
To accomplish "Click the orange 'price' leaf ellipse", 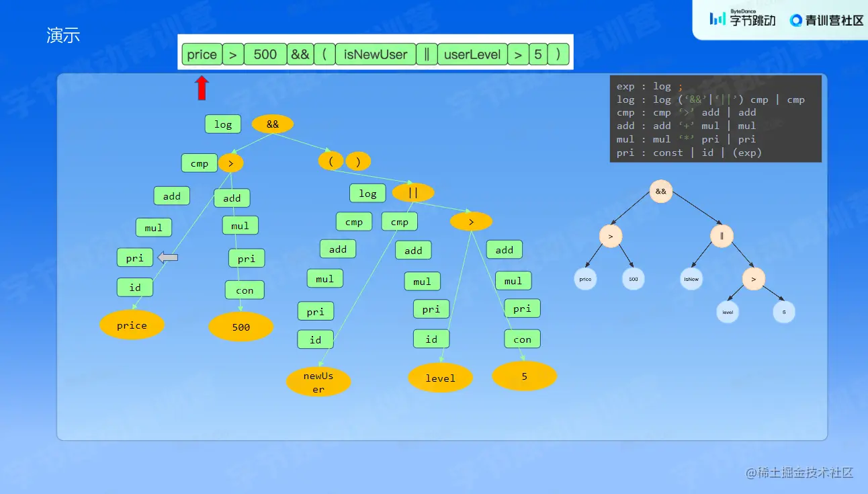I will (x=132, y=325).
